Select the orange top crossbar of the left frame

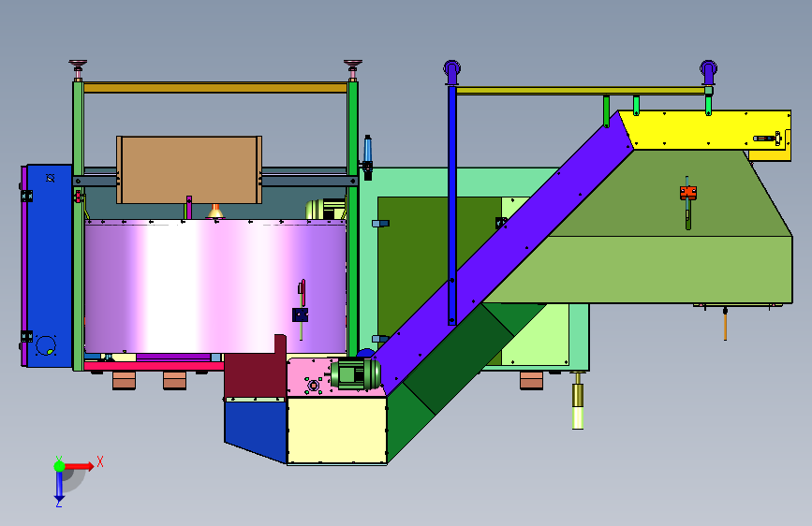[215, 87]
